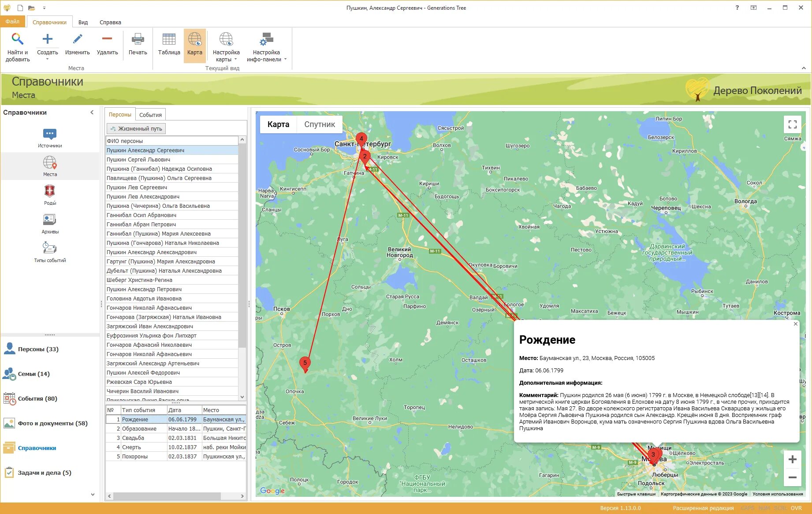Collapse the ribbon with the chevron
The height and width of the screenshot is (514, 812).
click(804, 68)
